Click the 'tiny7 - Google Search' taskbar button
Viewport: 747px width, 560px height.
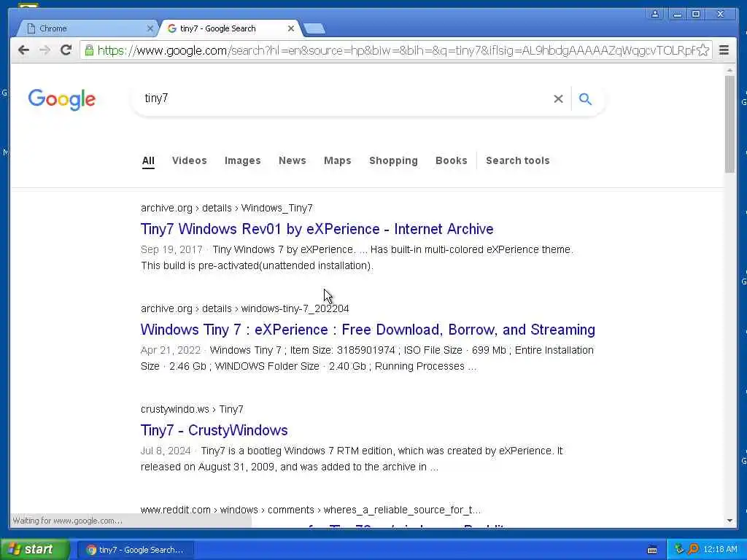(x=135, y=550)
